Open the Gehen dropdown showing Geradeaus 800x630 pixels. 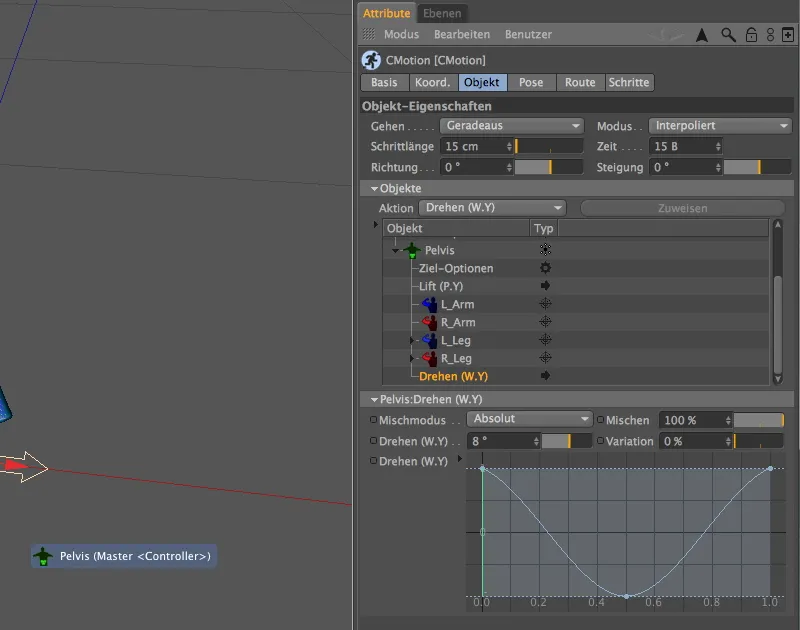click(x=511, y=126)
